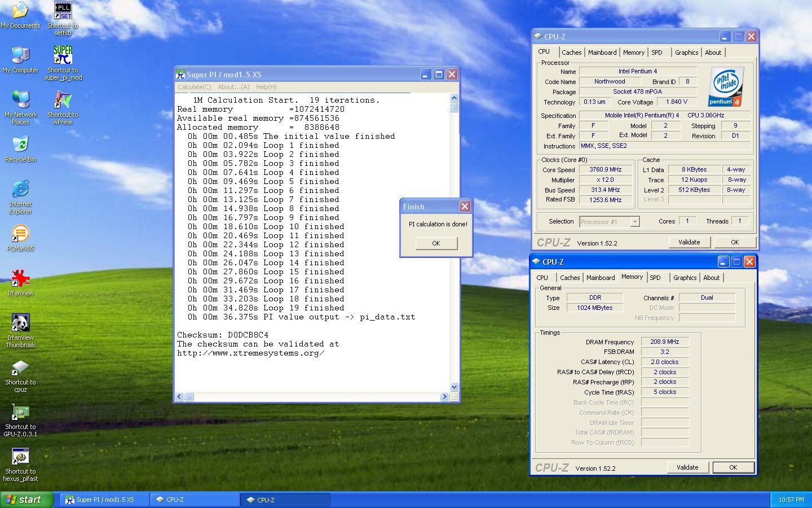
Task: Click the Intel Pentium 4 logo in CPU-Z
Action: click(725, 86)
